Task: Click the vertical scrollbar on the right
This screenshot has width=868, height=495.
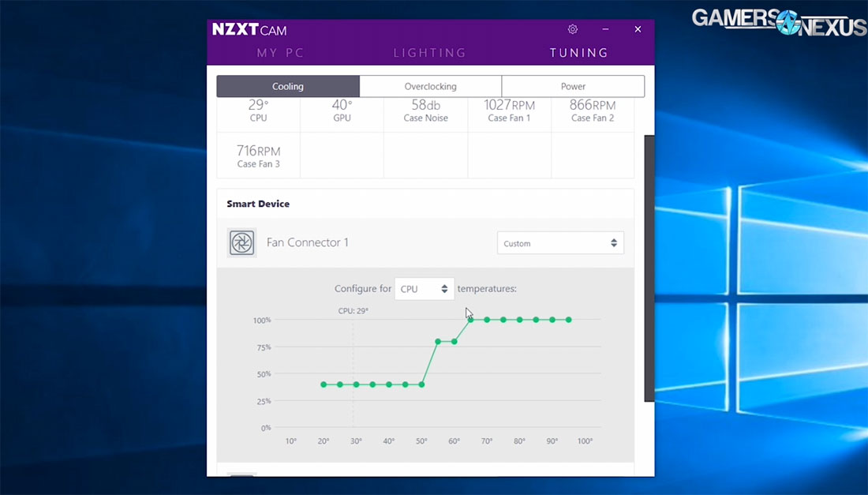Action: (x=648, y=268)
